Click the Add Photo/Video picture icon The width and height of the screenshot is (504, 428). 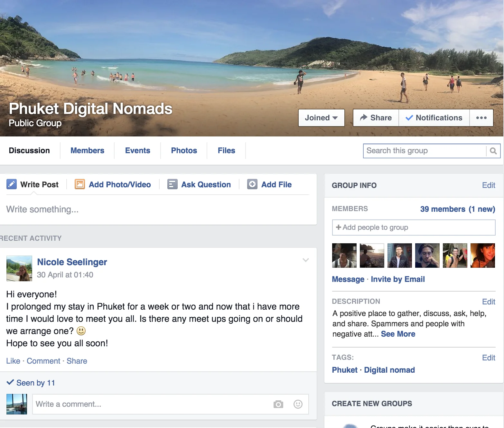(80, 184)
